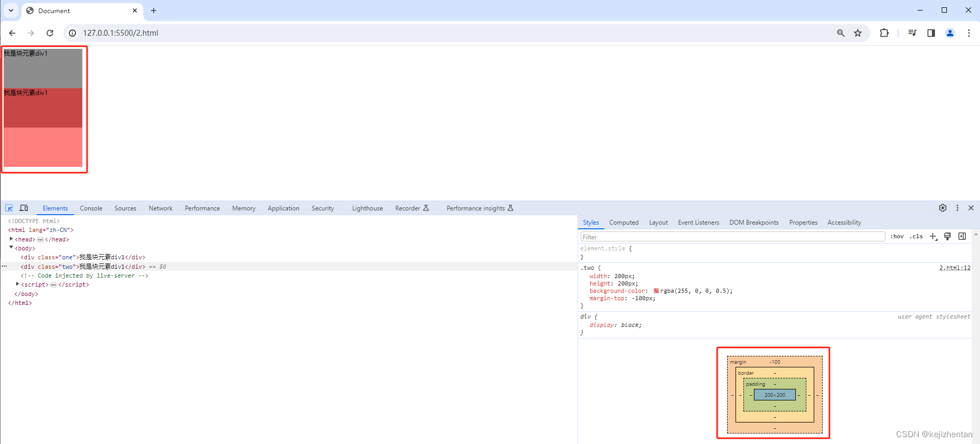This screenshot has width=980, height=444.
Task: Open the Memory tab
Action: click(x=244, y=208)
